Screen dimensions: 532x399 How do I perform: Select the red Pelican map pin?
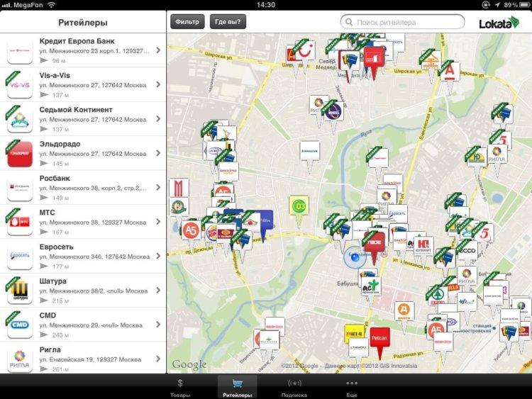[379, 338]
